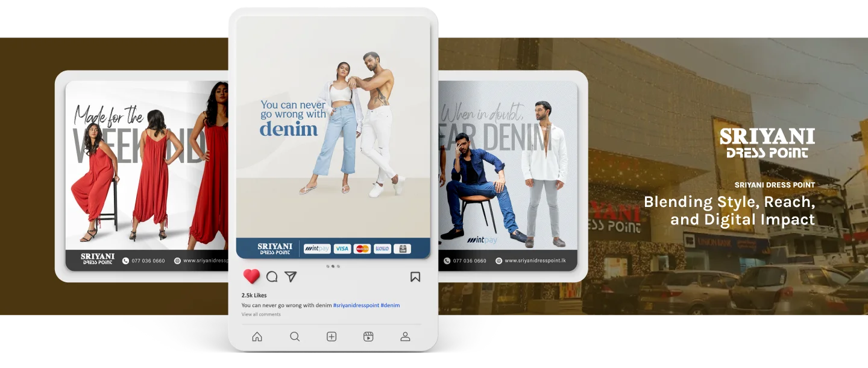Click globe icon on the Weekend card
This screenshot has height=368, width=868.
[177, 261]
